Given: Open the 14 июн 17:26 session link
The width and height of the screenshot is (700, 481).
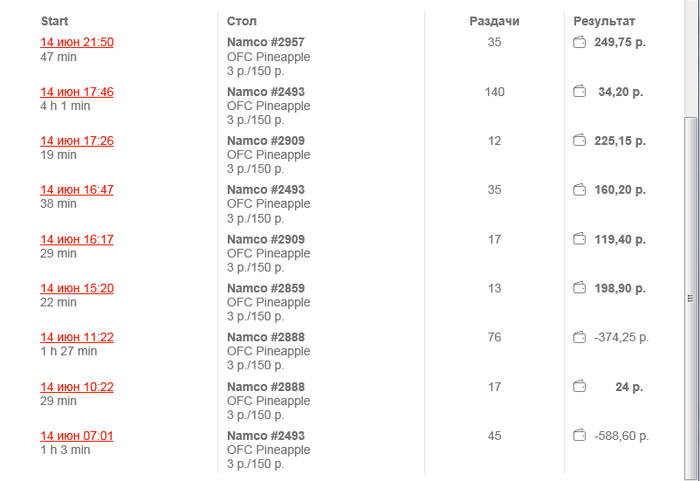Looking at the screenshot, I should (77, 141).
